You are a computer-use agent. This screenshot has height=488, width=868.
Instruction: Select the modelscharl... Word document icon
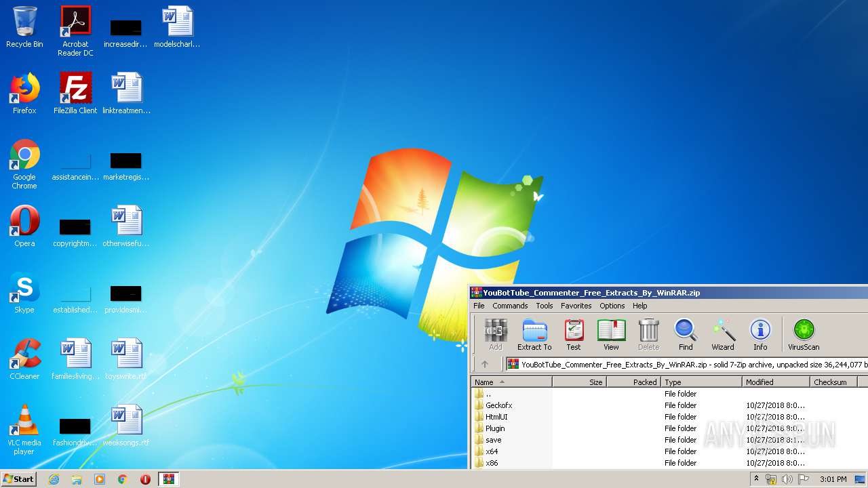click(177, 27)
